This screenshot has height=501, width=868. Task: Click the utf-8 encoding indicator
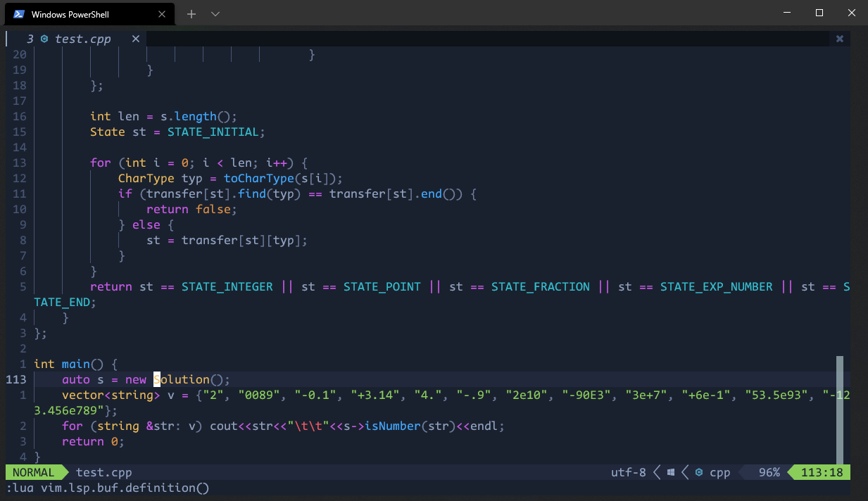point(628,472)
